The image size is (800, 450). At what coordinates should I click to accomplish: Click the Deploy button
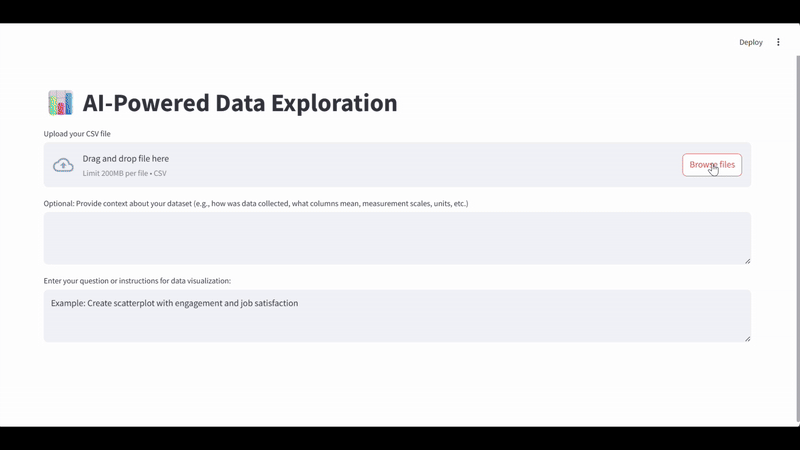tap(750, 42)
